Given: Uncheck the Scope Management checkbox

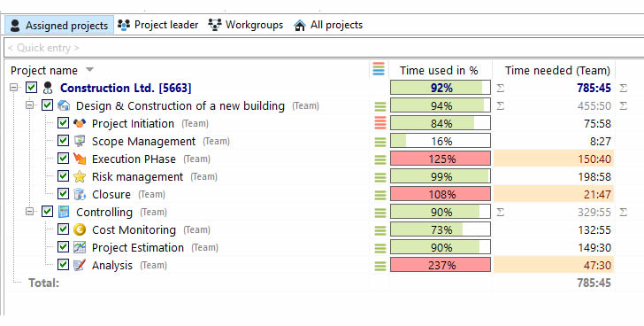Looking at the screenshot, I should (63, 141).
